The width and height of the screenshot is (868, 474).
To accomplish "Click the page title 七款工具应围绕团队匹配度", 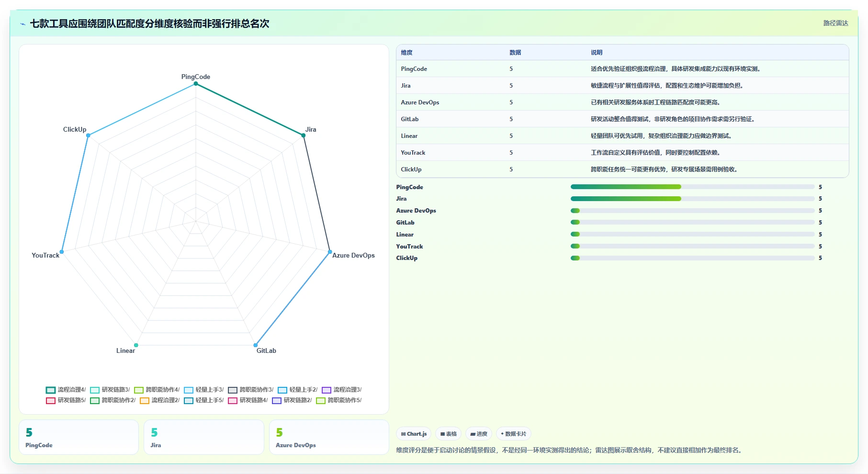I will tap(149, 23).
